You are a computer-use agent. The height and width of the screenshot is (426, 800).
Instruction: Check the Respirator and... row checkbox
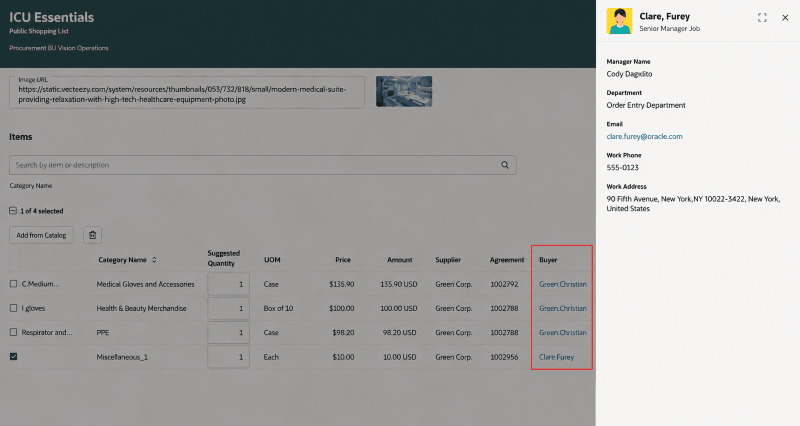13,332
